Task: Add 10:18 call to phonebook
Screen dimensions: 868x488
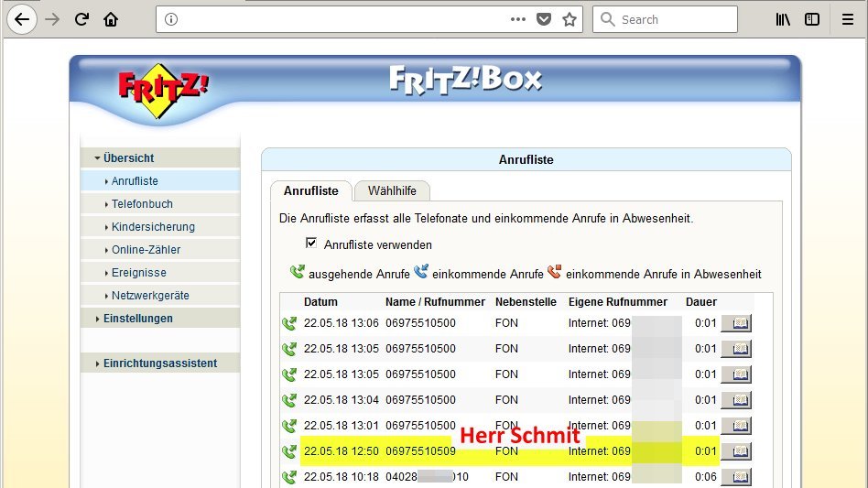Action: pyautogui.click(x=736, y=477)
